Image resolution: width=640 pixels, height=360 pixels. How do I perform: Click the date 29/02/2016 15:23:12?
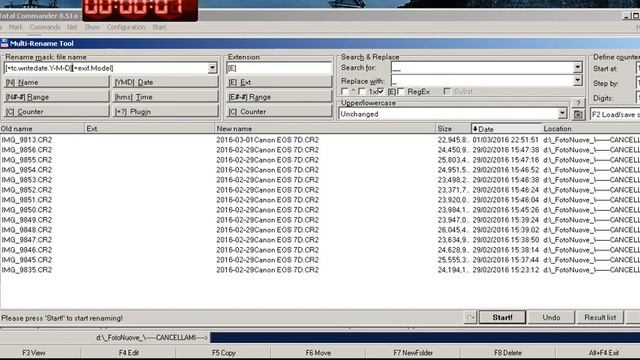tap(506, 270)
